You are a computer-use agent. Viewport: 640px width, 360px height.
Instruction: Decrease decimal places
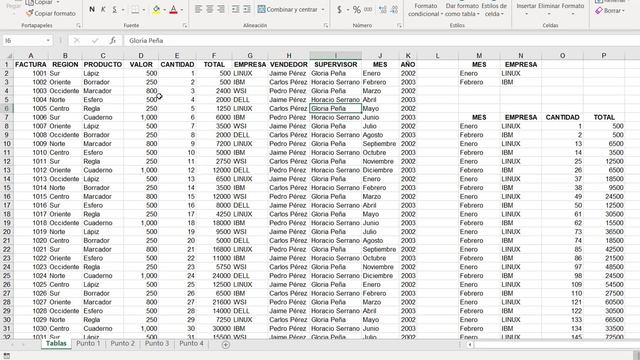pos(394,9)
